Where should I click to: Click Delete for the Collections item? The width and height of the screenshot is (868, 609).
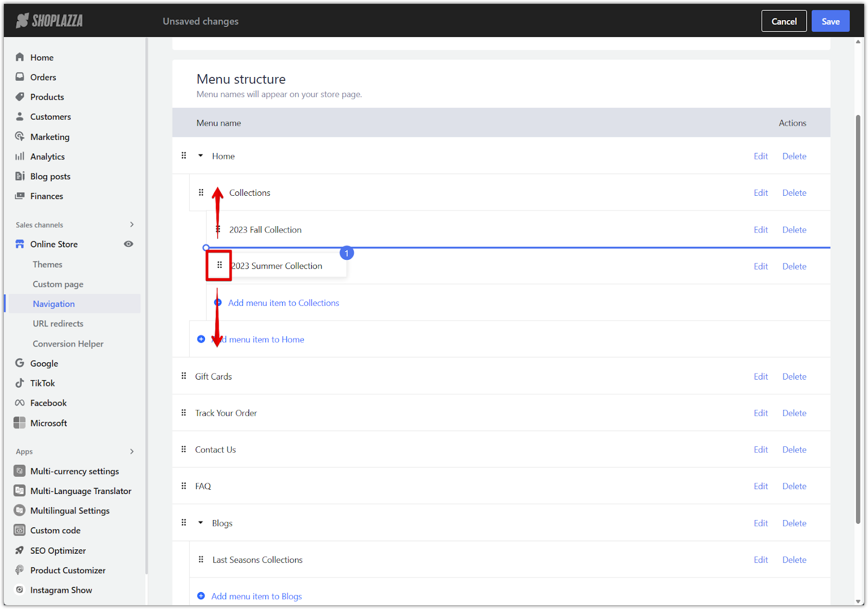(x=794, y=193)
